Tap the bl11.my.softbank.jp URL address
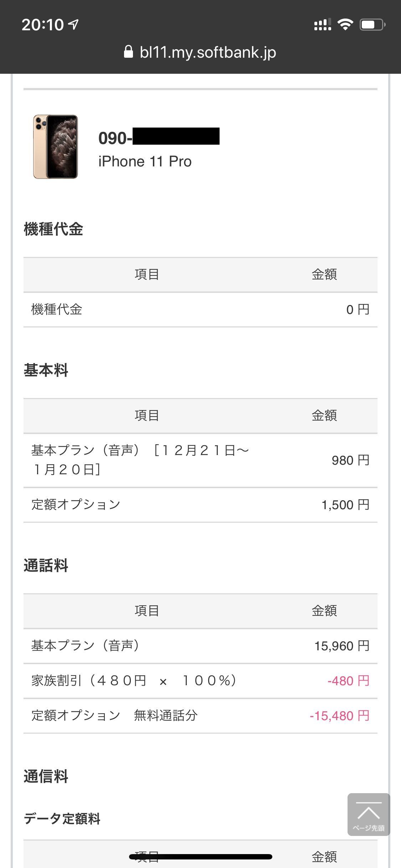The width and height of the screenshot is (401, 868). [x=207, y=52]
